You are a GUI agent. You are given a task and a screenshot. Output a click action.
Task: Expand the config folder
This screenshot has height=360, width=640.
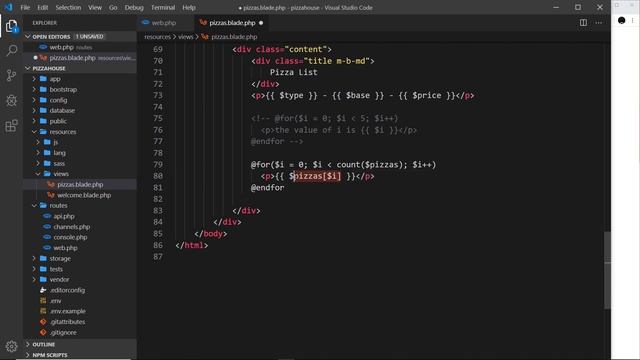click(80, 100)
